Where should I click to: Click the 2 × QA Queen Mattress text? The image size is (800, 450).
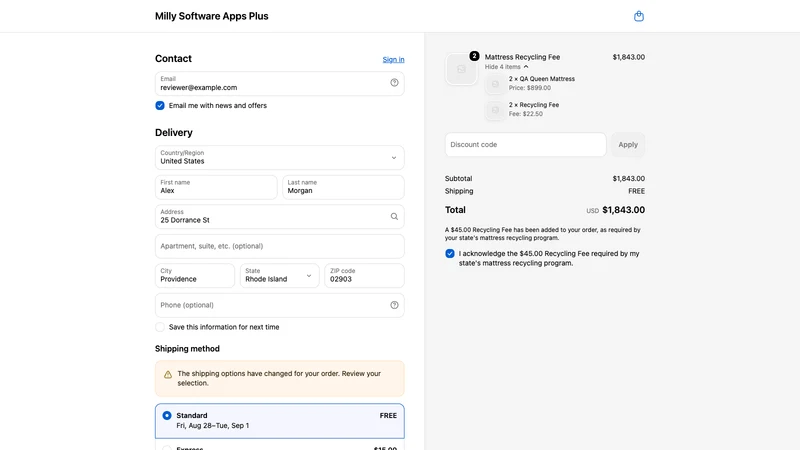click(541, 79)
